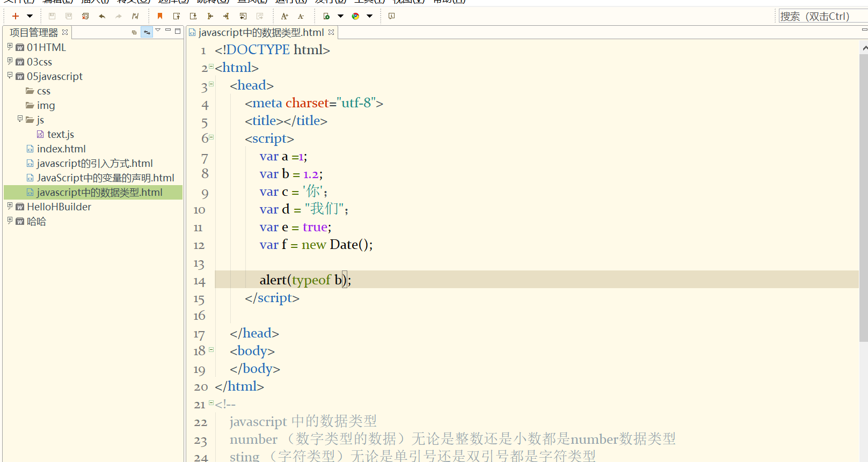Click the Close All files icon

pyautogui.click(x=85, y=16)
